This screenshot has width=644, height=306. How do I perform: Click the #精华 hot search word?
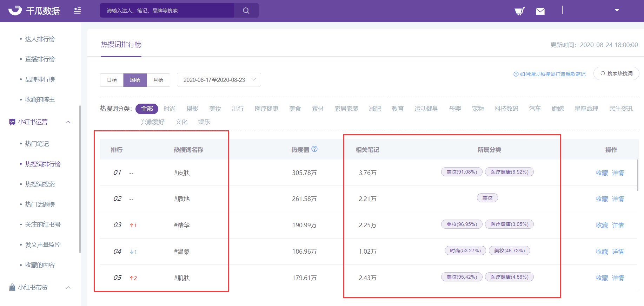182,225
